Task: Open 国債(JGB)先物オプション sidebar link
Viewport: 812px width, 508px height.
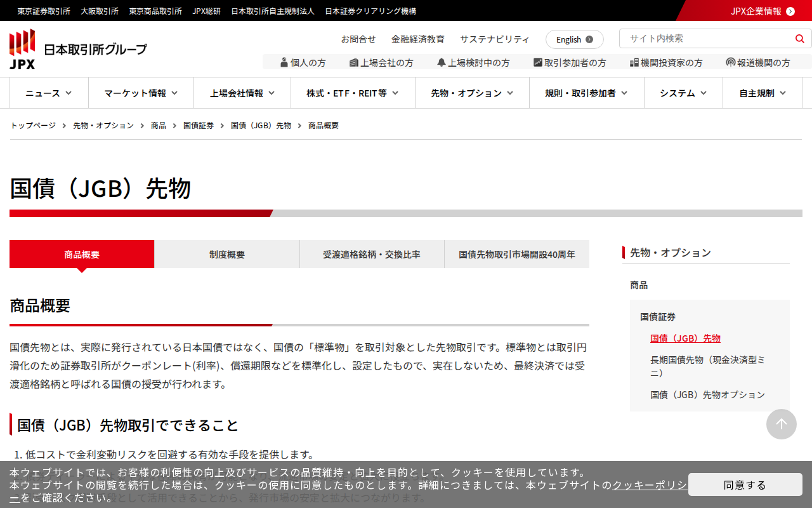Action: [707, 394]
